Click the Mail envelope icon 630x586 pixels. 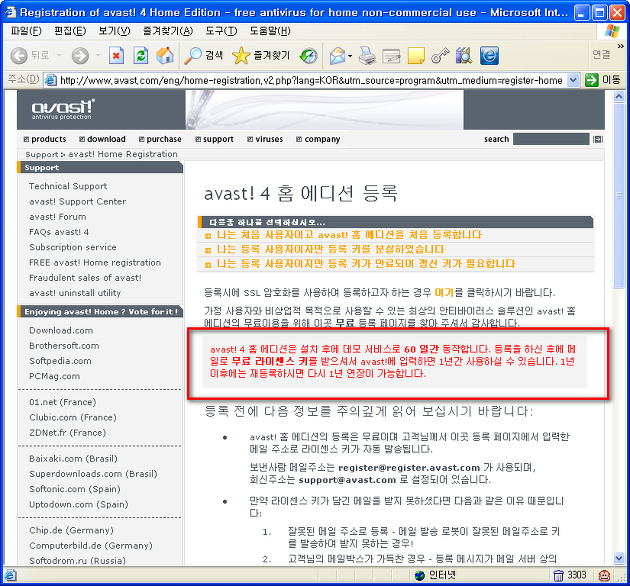pyautogui.click(x=338, y=55)
